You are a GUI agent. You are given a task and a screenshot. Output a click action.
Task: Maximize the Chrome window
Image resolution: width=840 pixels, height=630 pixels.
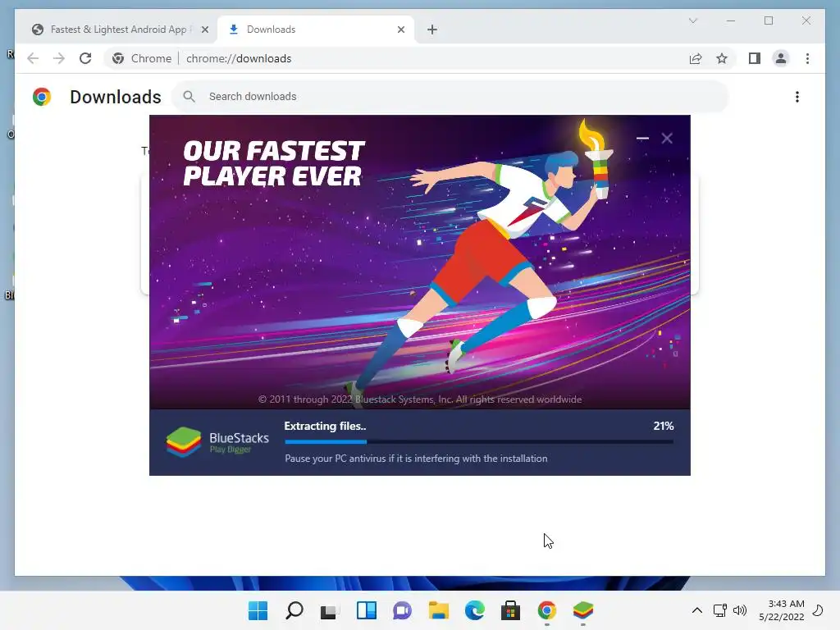[768, 21]
